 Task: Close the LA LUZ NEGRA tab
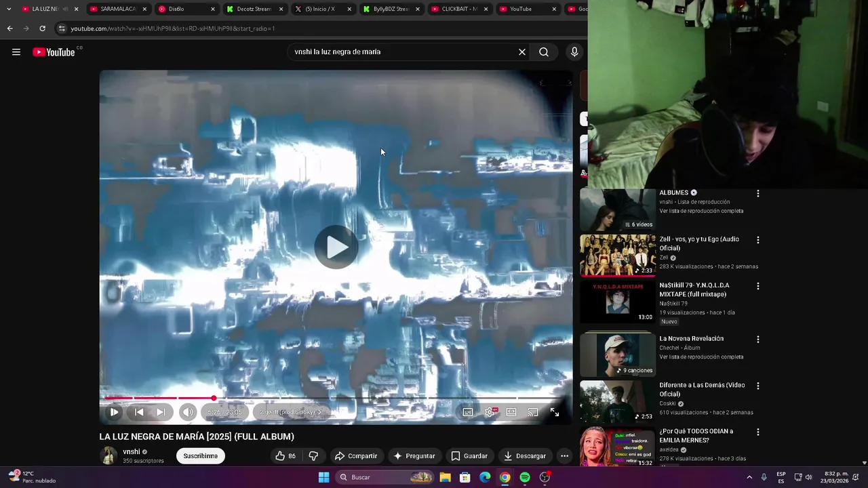tap(76, 9)
